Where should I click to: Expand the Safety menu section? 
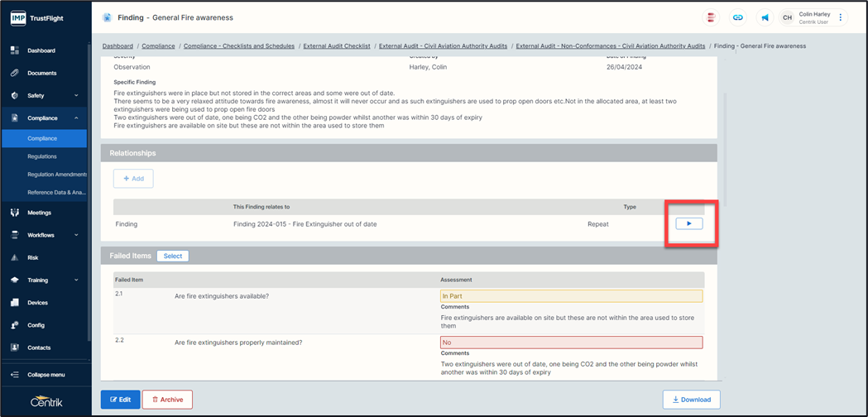(x=76, y=96)
